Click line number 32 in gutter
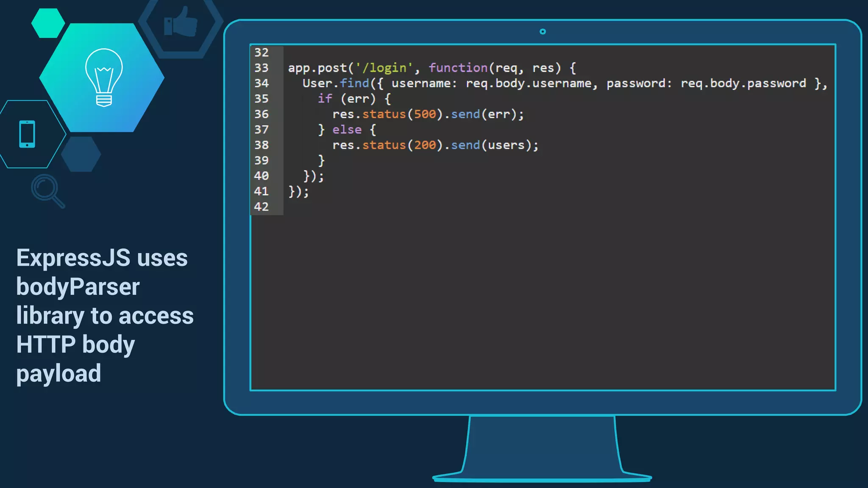 (262, 53)
